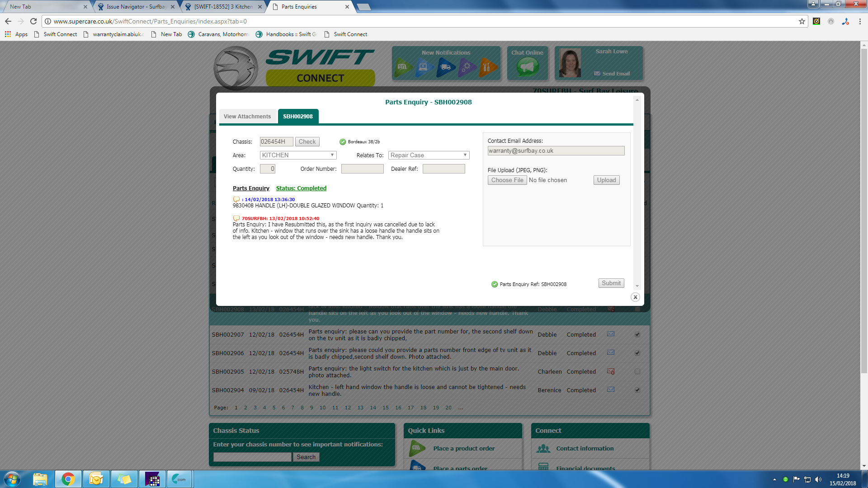Click the Submit button in enquiry dialog
The height and width of the screenshot is (488, 868).
coord(611,283)
